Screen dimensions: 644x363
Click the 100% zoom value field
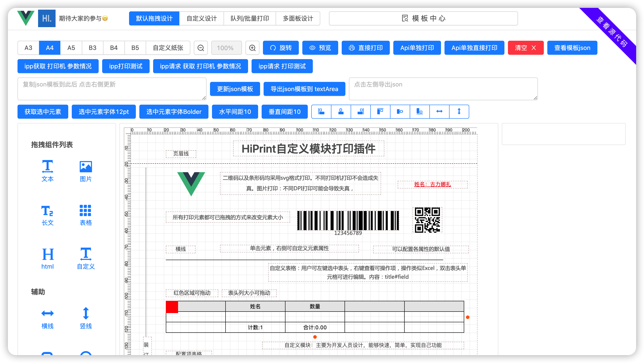(x=226, y=48)
